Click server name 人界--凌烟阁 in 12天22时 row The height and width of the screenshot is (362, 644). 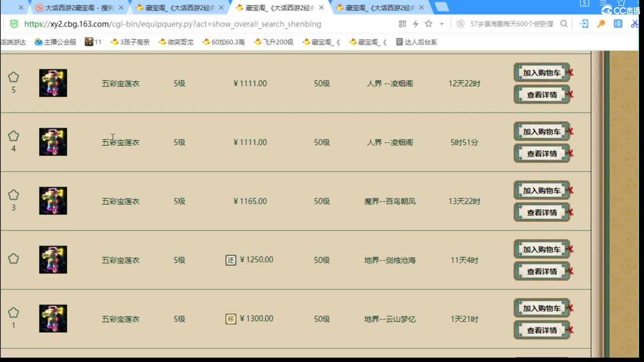point(390,83)
